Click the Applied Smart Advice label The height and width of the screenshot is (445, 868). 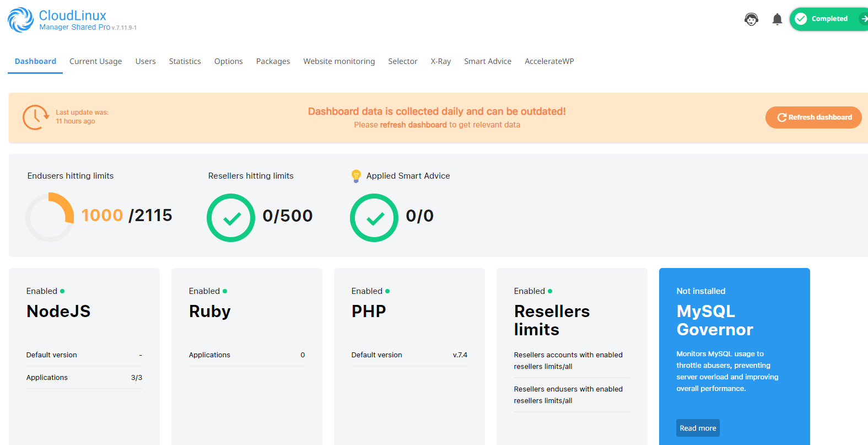pos(408,176)
